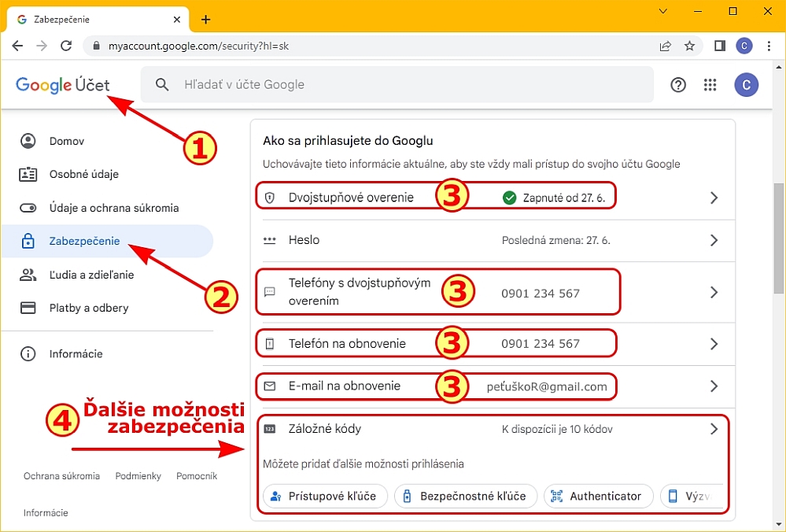The image size is (786, 532).
Task: Add the Authenticator option
Action: pyautogui.click(x=599, y=496)
